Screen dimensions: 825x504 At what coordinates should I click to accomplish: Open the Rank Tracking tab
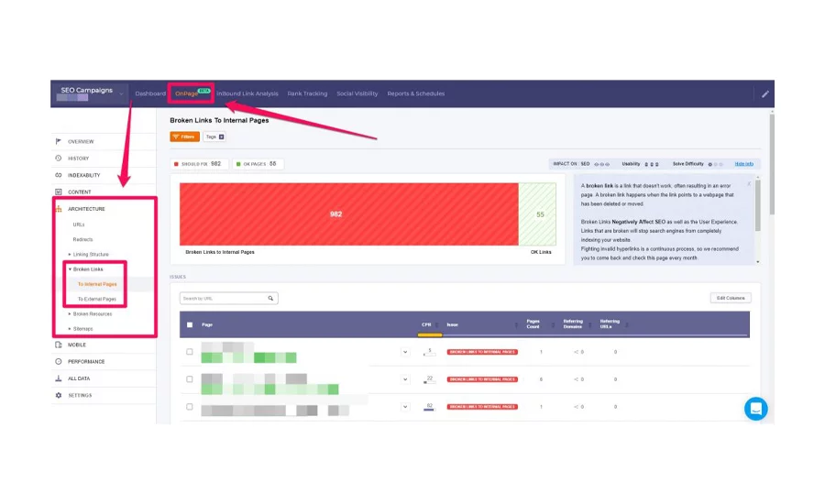(x=307, y=93)
